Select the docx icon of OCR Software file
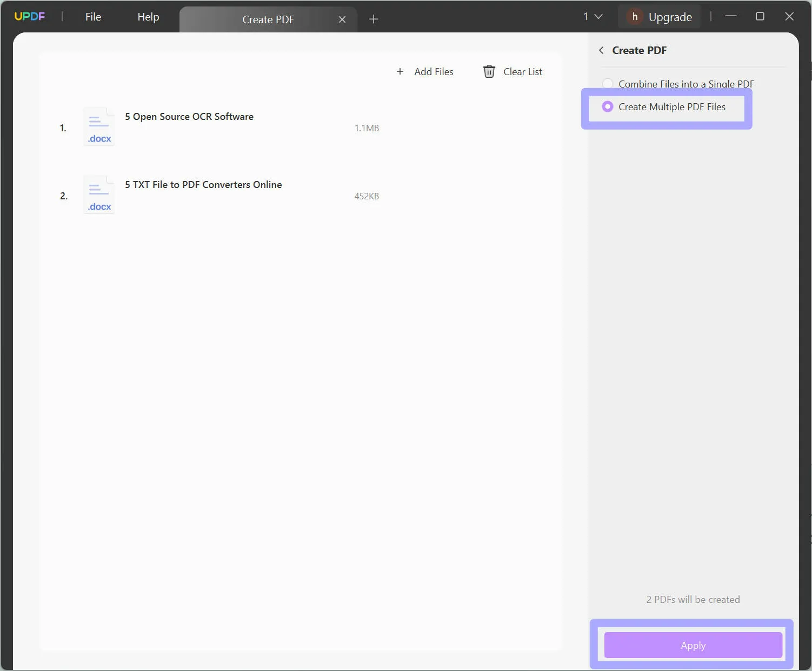This screenshot has height=671, width=812. click(x=99, y=127)
